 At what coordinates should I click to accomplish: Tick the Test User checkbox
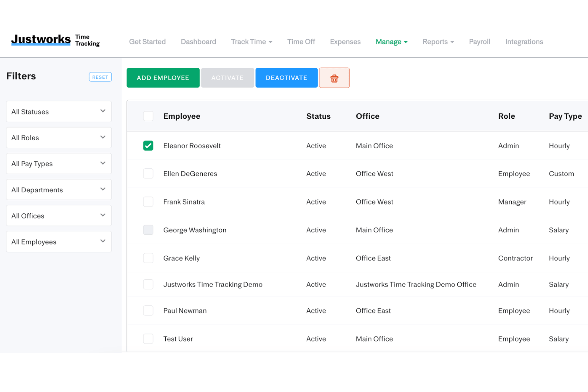[x=148, y=339]
